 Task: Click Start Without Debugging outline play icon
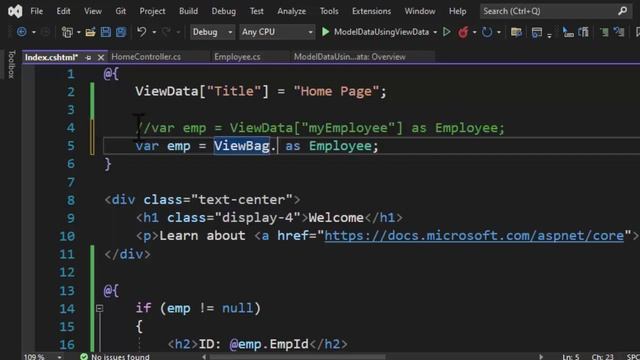coord(447,32)
